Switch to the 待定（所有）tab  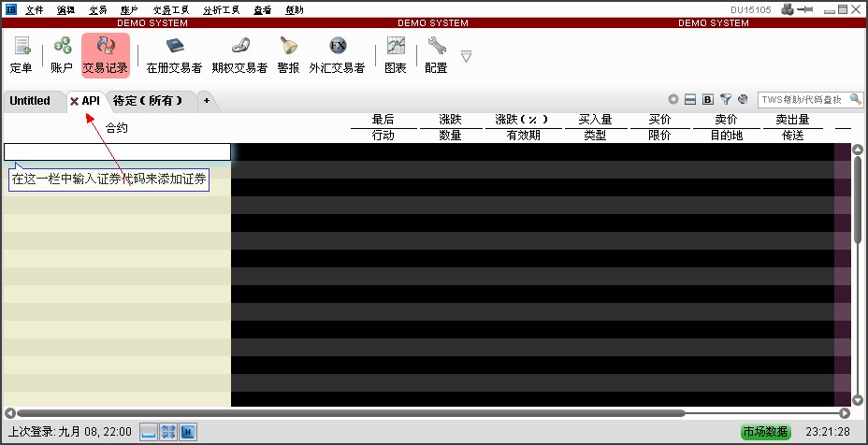147,101
